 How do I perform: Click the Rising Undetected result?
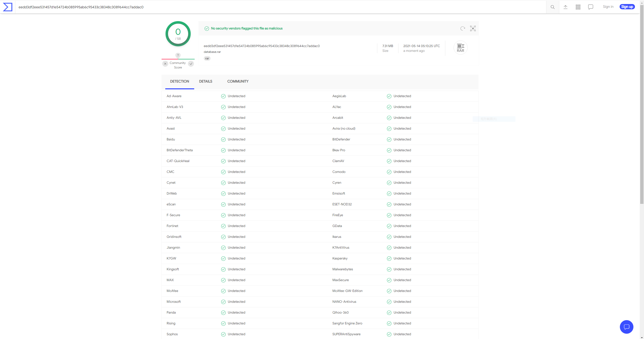click(236, 323)
